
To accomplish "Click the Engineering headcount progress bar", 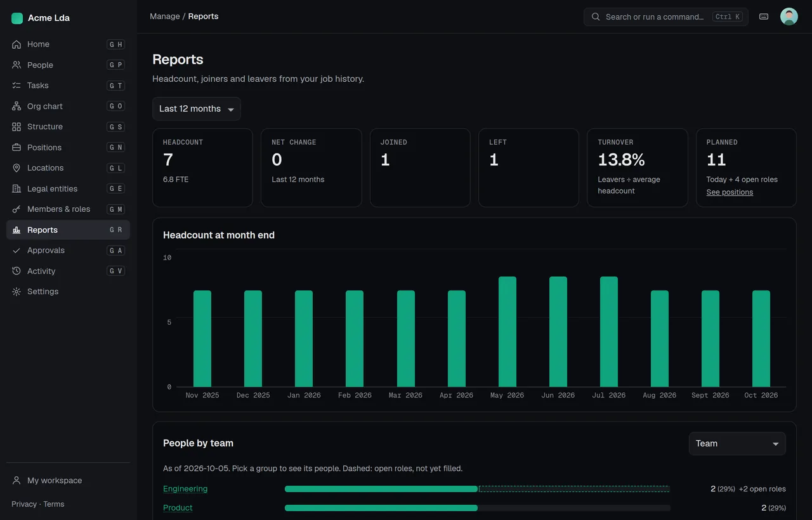I will coord(478,489).
